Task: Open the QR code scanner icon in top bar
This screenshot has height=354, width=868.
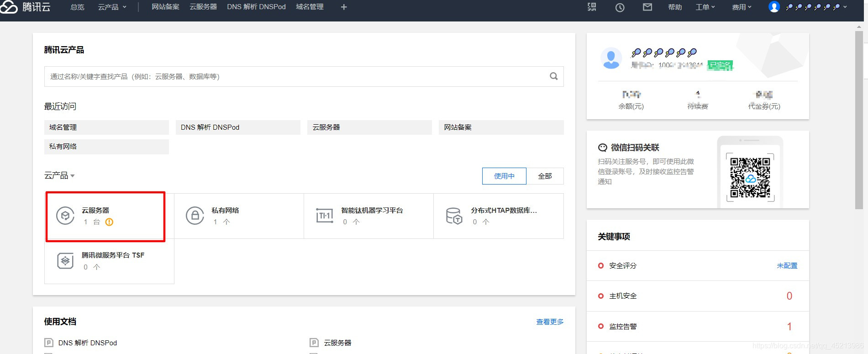Action: coord(592,7)
